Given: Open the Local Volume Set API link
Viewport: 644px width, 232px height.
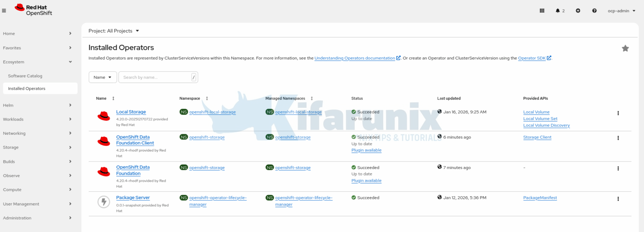Looking at the screenshot, I should pos(540,119).
